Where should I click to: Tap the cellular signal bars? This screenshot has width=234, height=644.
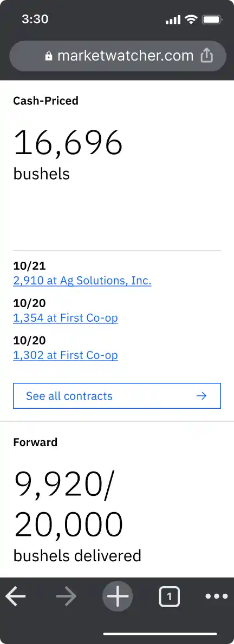[x=173, y=19]
